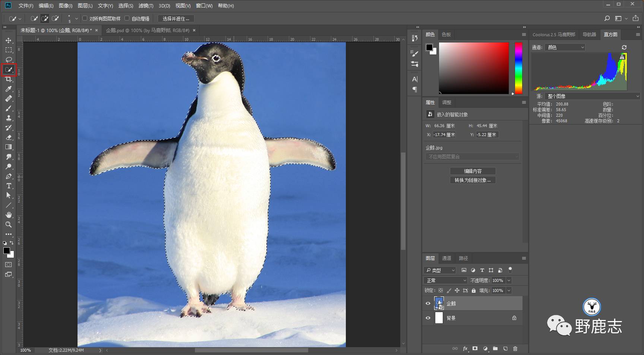Enable 对所有图层取样 checkbox
The width and height of the screenshot is (644, 355).
pos(85,18)
